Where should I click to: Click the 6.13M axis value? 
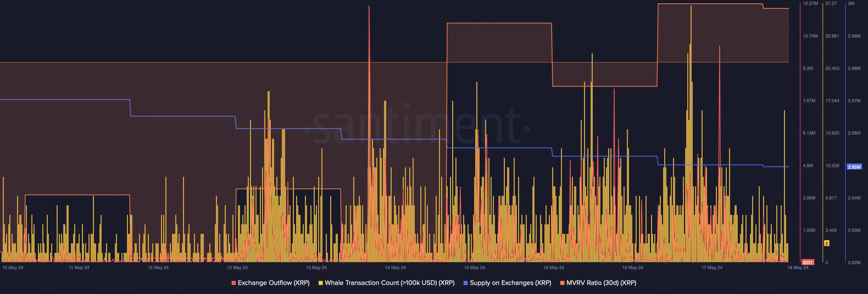[x=809, y=133]
